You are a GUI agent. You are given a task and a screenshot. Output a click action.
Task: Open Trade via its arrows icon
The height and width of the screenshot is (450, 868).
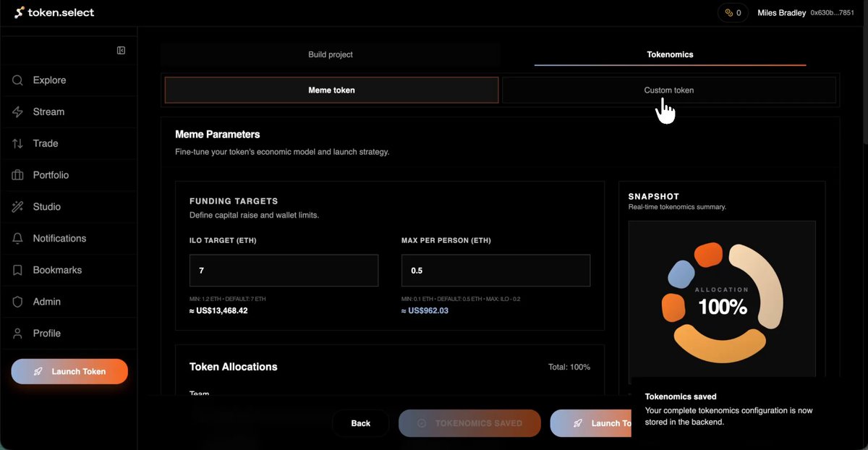point(18,143)
